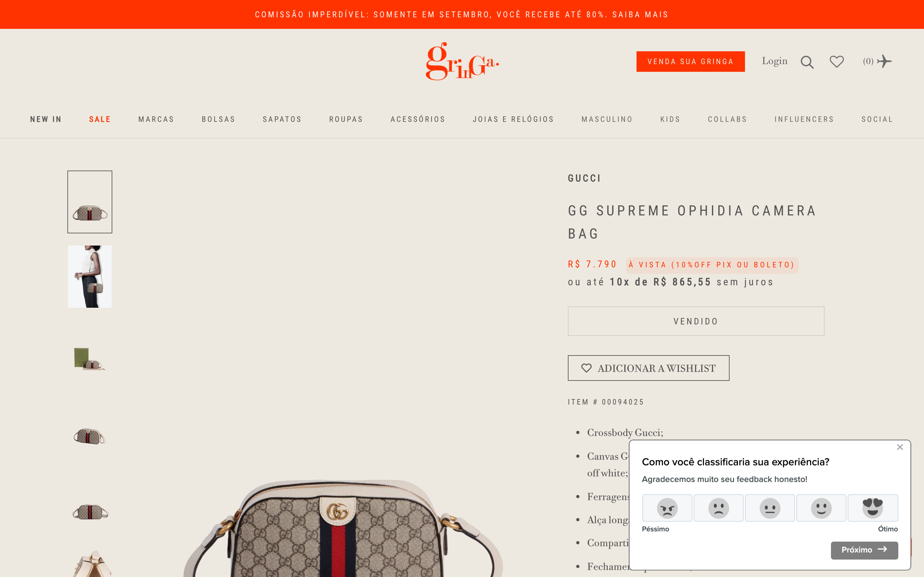Select the sad face rating
The image size is (924, 577).
tap(718, 508)
